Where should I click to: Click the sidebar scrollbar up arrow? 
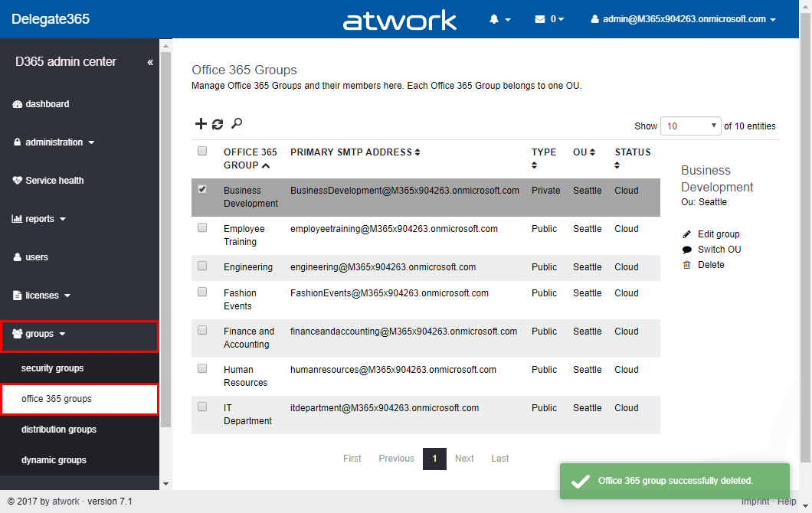click(165, 46)
